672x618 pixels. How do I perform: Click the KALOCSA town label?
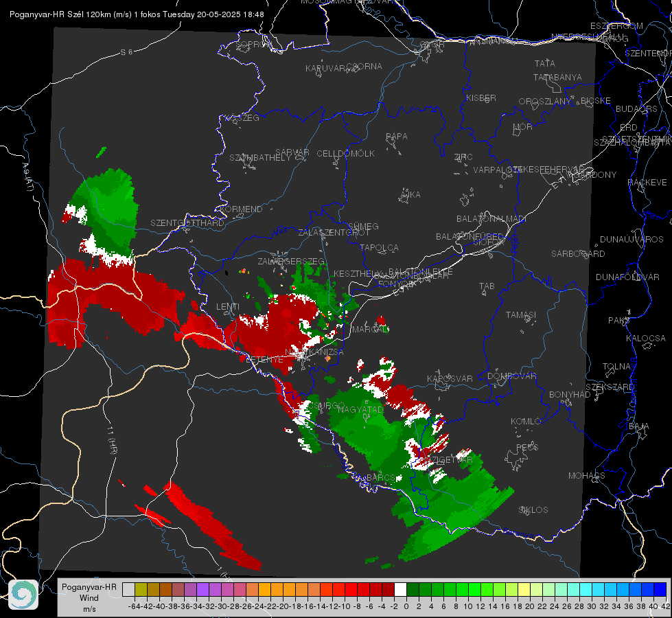pos(645,339)
